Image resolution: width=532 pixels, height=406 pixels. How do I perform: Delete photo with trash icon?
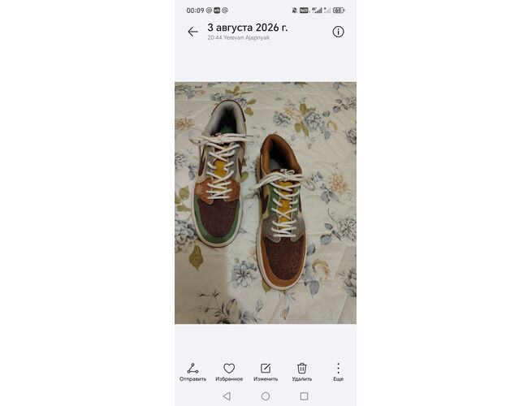(301, 369)
